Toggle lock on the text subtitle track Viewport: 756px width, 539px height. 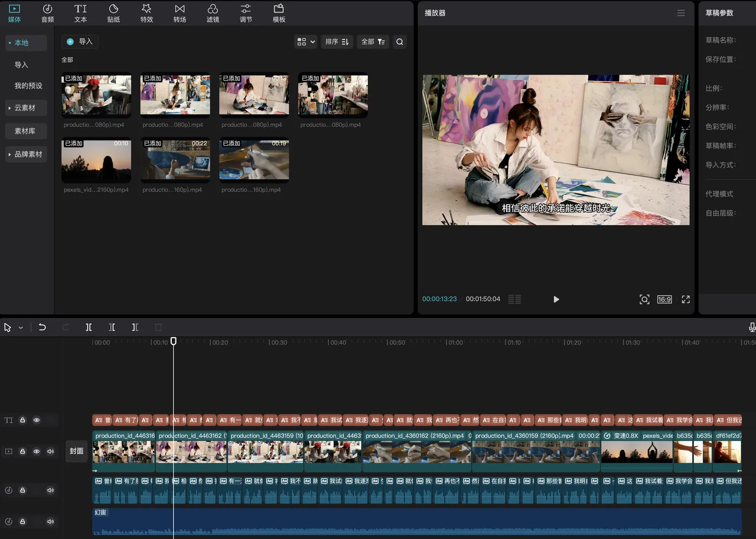coord(23,420)
